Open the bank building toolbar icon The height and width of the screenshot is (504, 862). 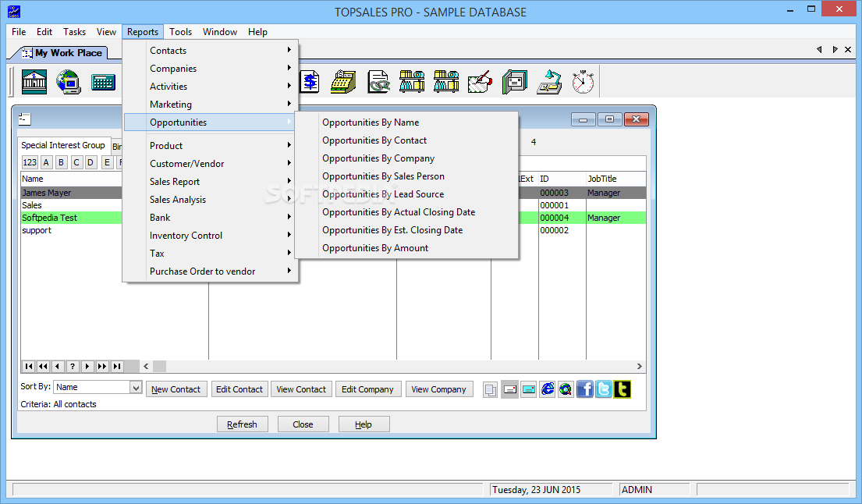coord(34,82)
